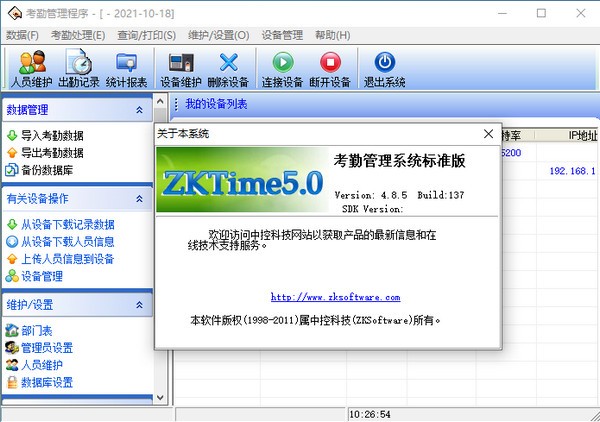Click the 有关设备操作 panel title
600x422 pixels.
(38, 199)
